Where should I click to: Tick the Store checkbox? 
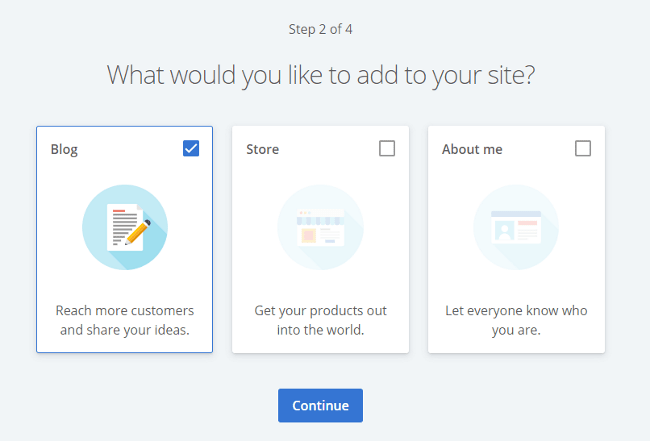(x=387, y=148)
